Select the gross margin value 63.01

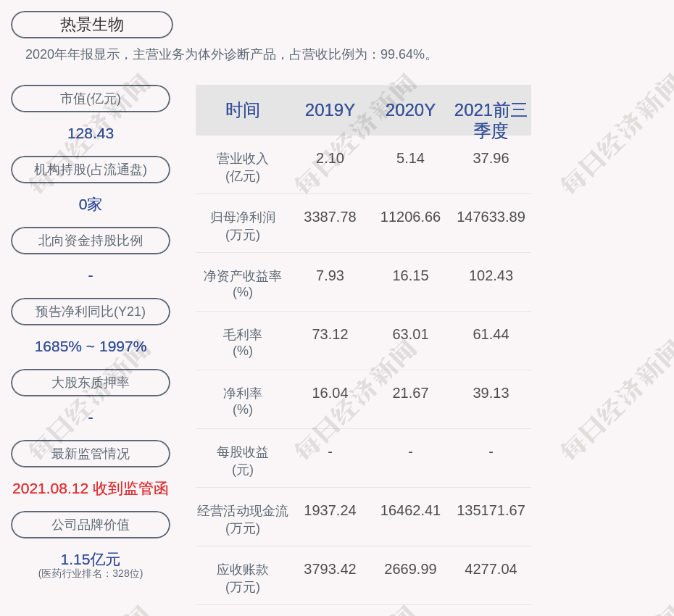410,334
